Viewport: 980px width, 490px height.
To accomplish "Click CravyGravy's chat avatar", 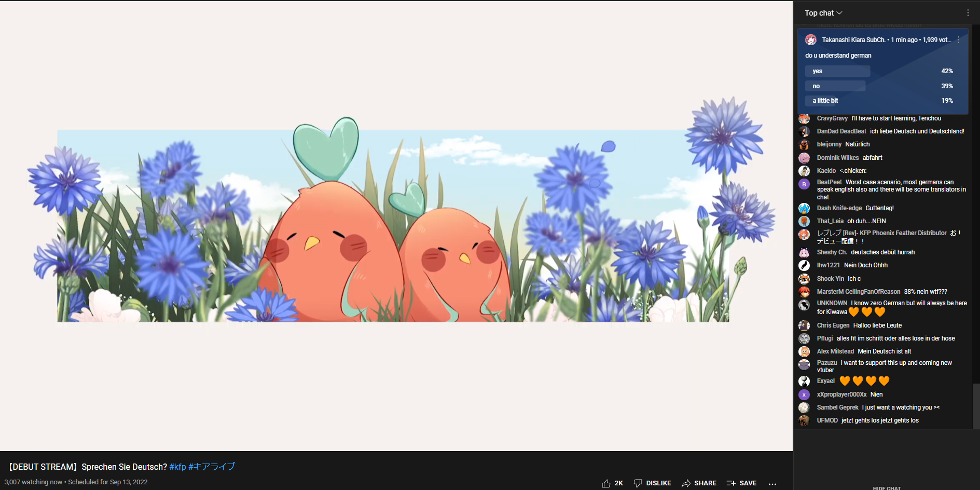I will tap(804, 119).
